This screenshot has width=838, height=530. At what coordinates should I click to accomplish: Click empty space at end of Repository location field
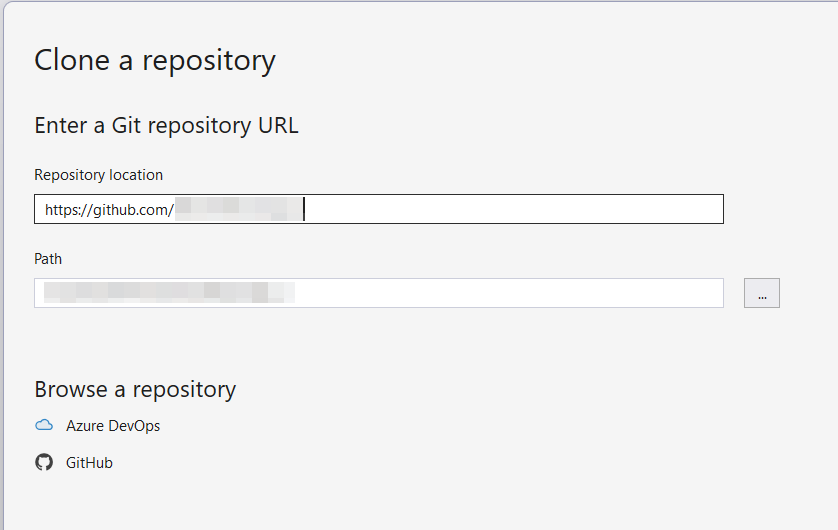click(x=513, y=209)
